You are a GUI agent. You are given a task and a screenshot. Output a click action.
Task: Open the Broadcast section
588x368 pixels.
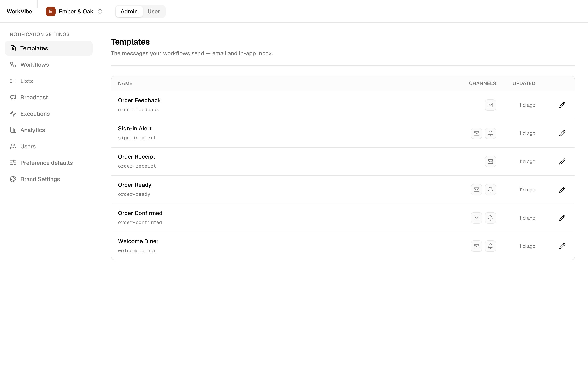tap(49, 97)
